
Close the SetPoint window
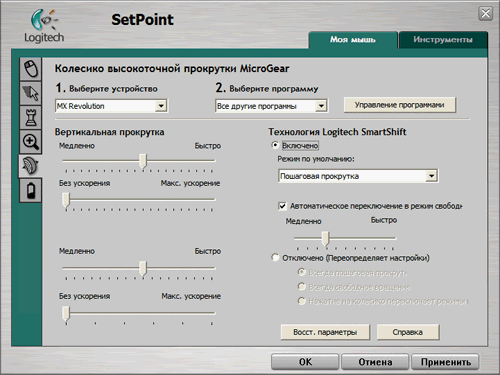coord(486,14)
